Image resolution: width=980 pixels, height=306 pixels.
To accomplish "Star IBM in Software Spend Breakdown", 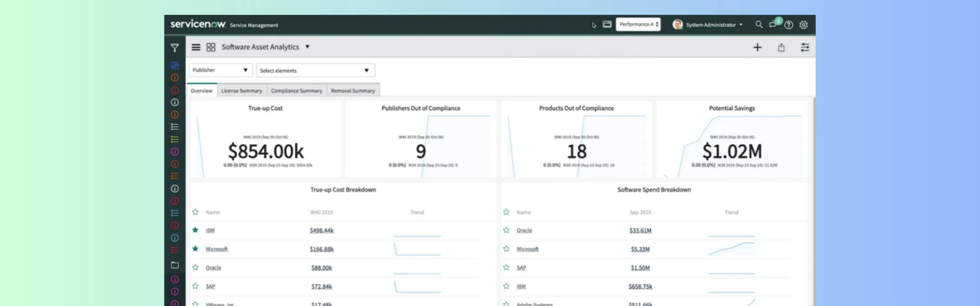I will pos(506,286).
